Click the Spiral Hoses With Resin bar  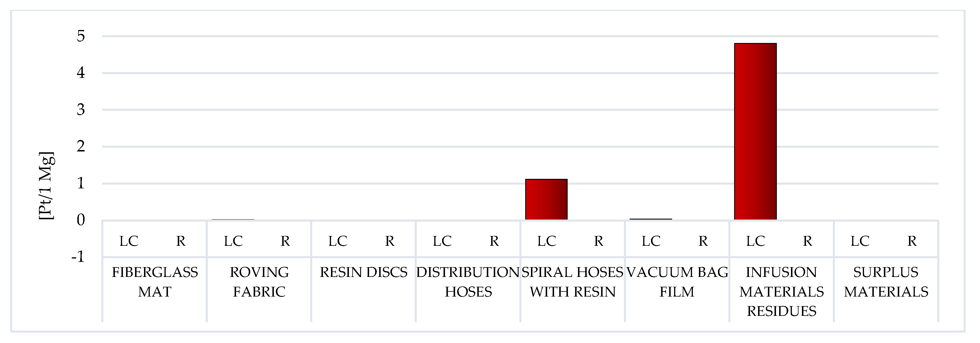tap(546, 199)
